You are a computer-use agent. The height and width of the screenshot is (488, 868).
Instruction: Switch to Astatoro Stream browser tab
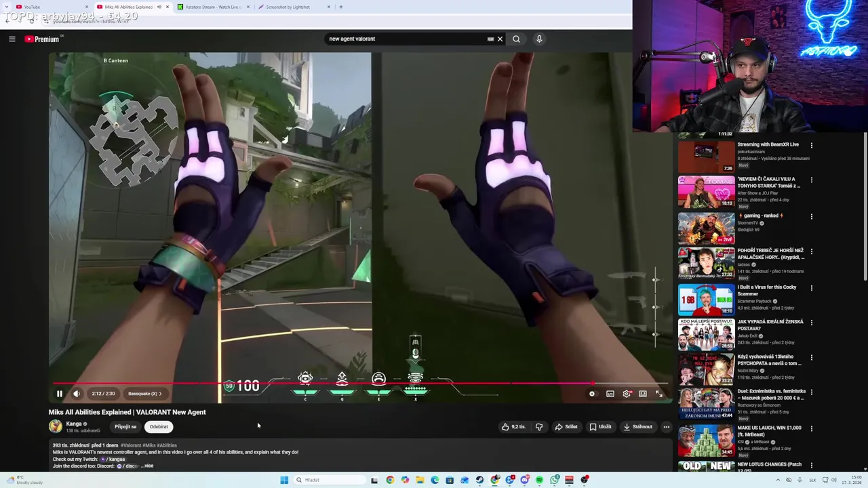(x=212, y=7)
